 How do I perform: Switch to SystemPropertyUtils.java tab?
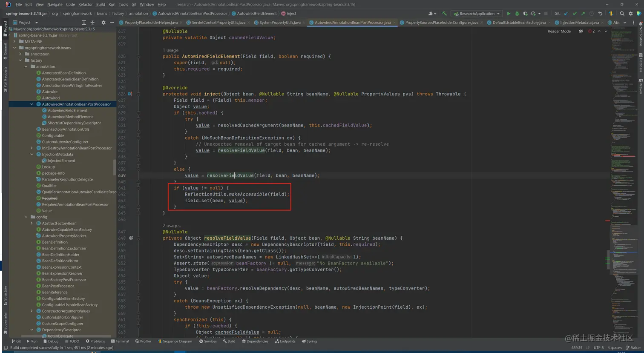pos(280,23)
